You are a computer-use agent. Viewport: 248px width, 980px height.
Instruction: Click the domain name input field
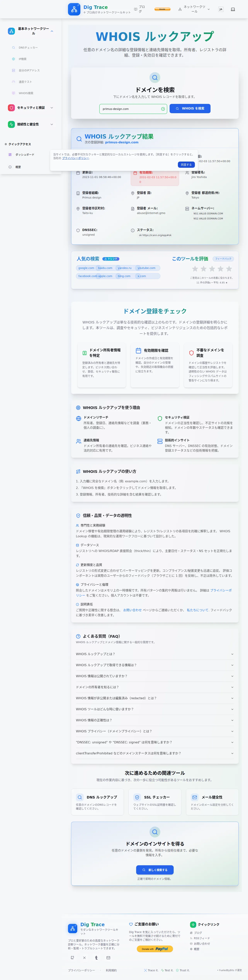click(133, 109)
